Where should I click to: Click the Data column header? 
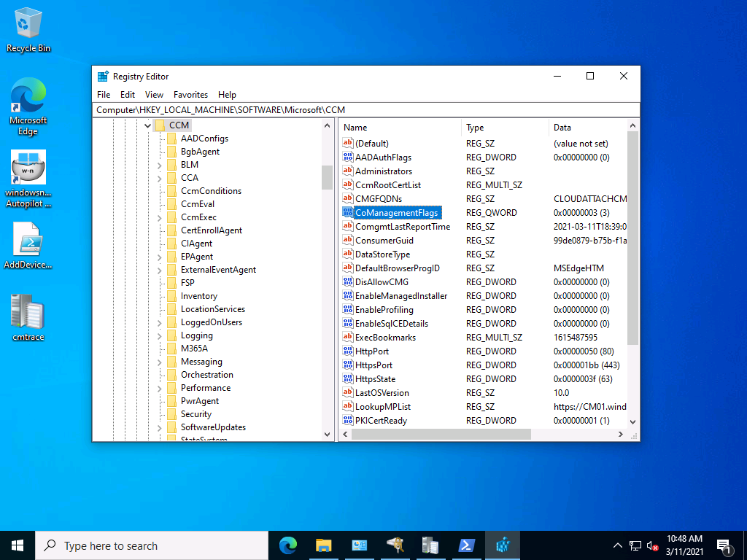coord(588,127)
